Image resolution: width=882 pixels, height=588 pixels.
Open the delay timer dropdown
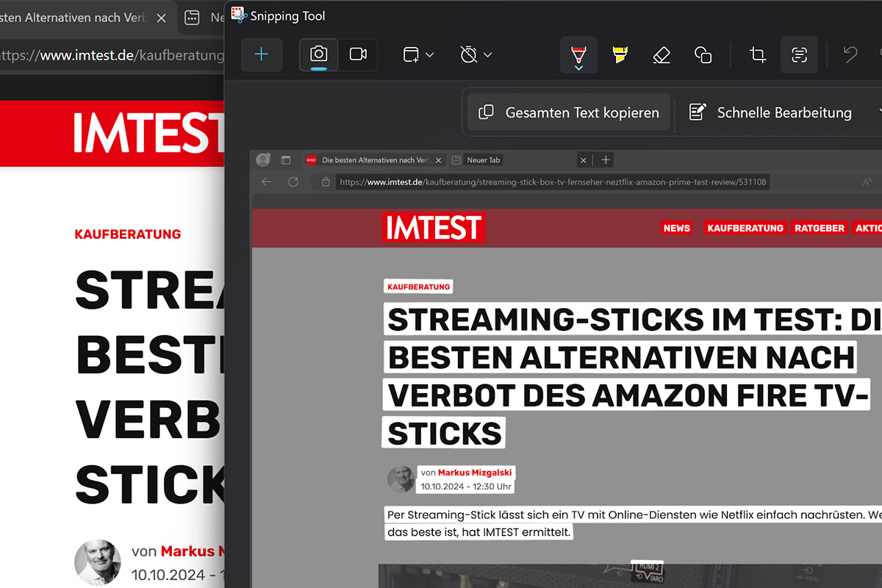click(476, 54)
